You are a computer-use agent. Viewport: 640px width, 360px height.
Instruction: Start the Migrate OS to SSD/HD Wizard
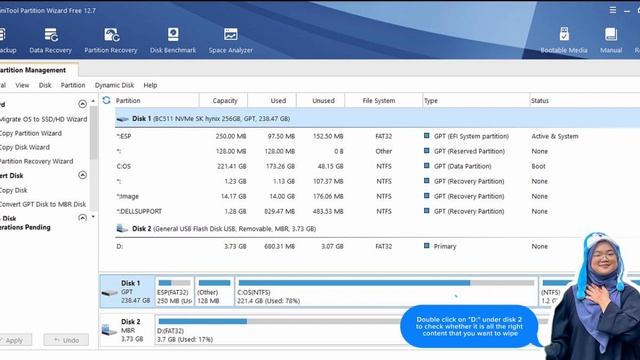point(43,119)
